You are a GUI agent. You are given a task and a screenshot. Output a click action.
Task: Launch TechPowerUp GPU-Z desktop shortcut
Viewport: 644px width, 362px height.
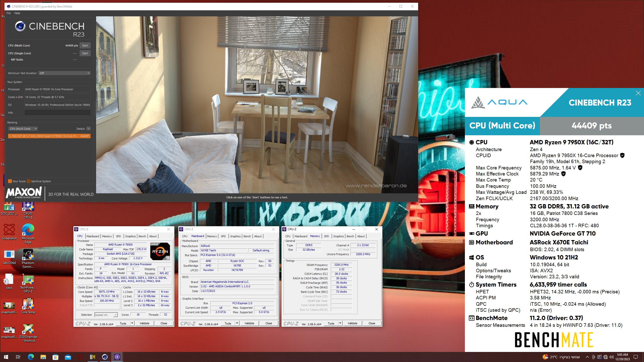pyautogui.click(x=28, y=283)
